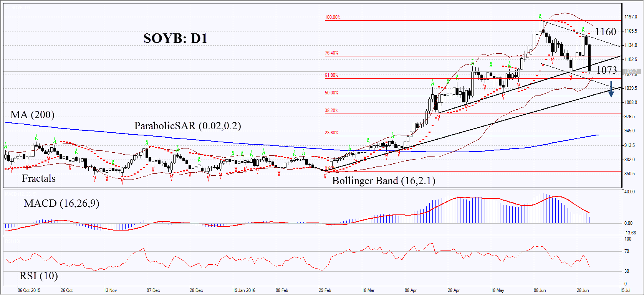Click the blue downward forecast arrow

click(x=611, y=89)
